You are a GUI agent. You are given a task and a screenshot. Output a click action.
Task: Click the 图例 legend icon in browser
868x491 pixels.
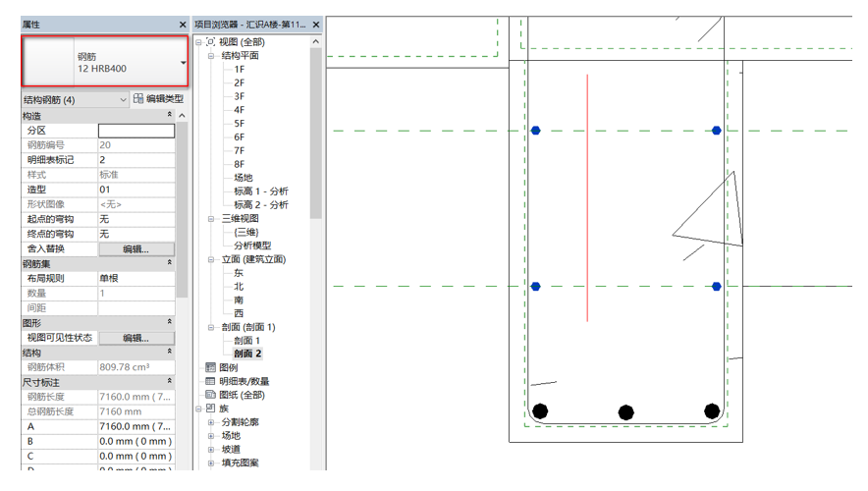tap(209, 367)
